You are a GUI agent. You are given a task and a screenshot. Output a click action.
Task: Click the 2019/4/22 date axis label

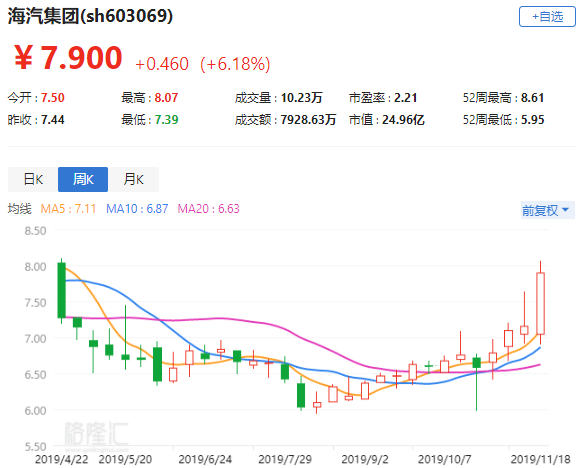62,459
